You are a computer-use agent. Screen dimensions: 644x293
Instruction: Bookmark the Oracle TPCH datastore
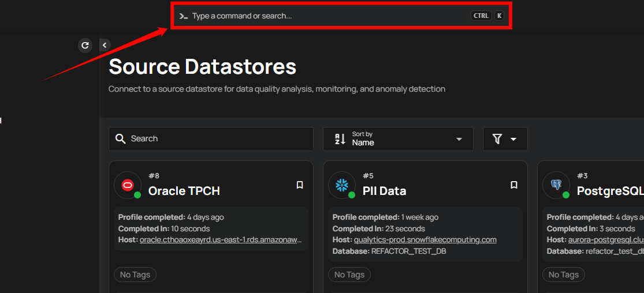pyautogui.click(x=300, y=185)
